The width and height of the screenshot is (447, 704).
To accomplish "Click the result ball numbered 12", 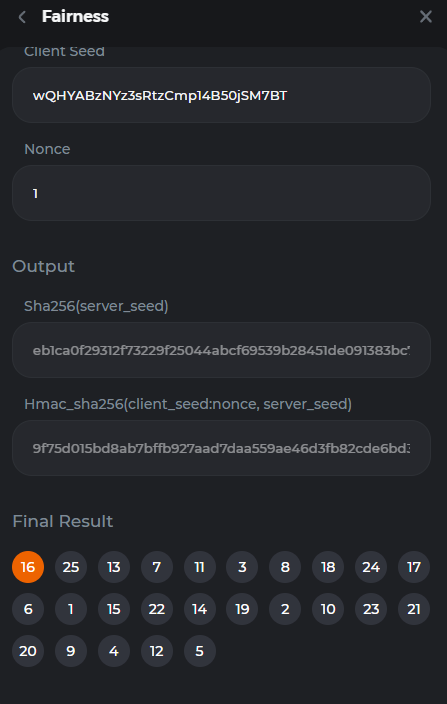I will click(157, 651).
